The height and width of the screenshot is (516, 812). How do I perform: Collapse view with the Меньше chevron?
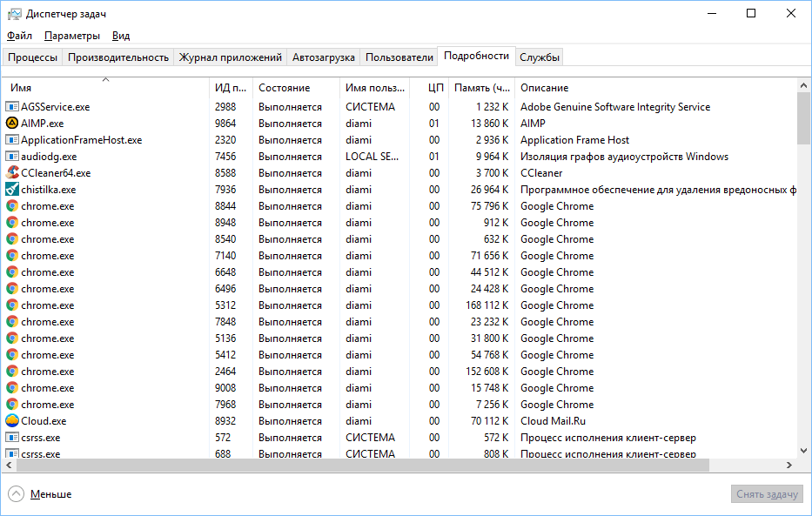tap(17, 494)
